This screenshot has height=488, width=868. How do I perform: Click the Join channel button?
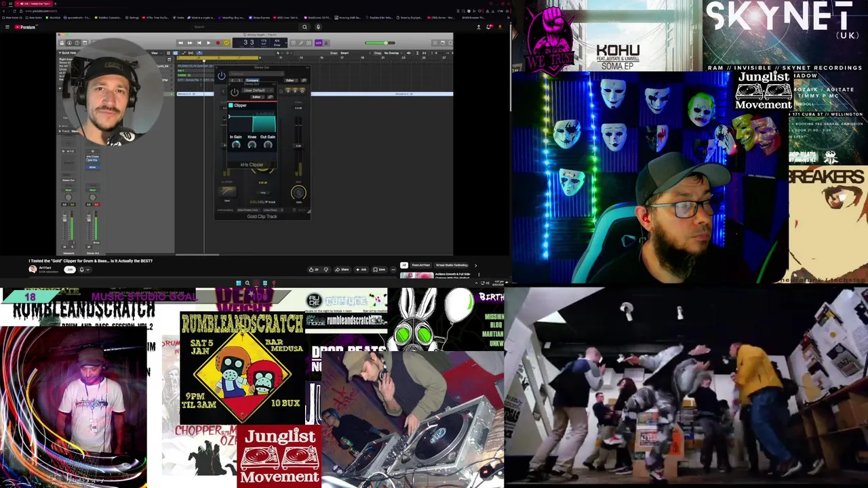pyautogui.click(x=70, y=270)
